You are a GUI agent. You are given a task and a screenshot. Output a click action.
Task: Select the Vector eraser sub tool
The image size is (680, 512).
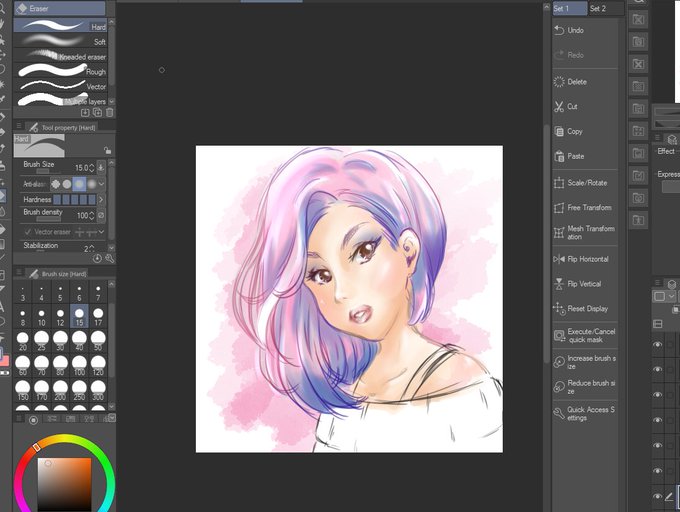[60, 86]
